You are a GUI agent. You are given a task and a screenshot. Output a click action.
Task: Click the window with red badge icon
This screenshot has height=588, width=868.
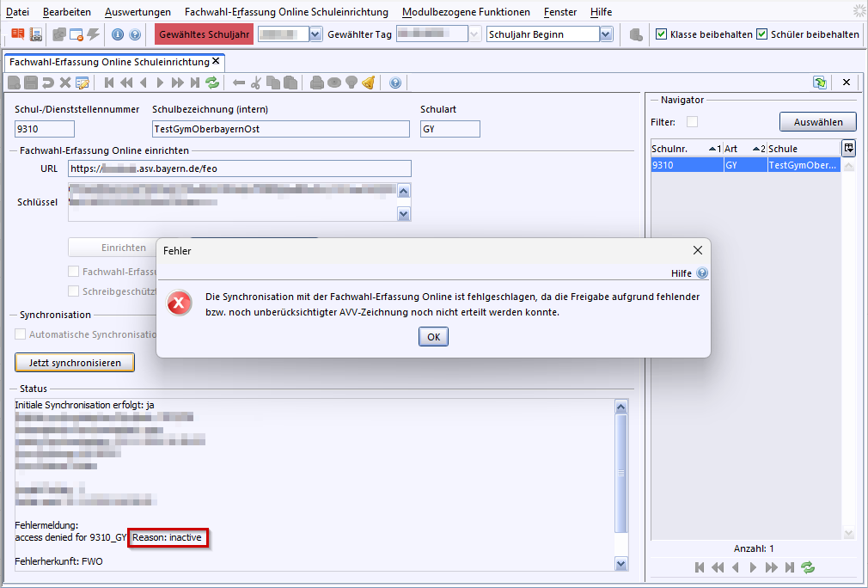[x=76, y=34]
